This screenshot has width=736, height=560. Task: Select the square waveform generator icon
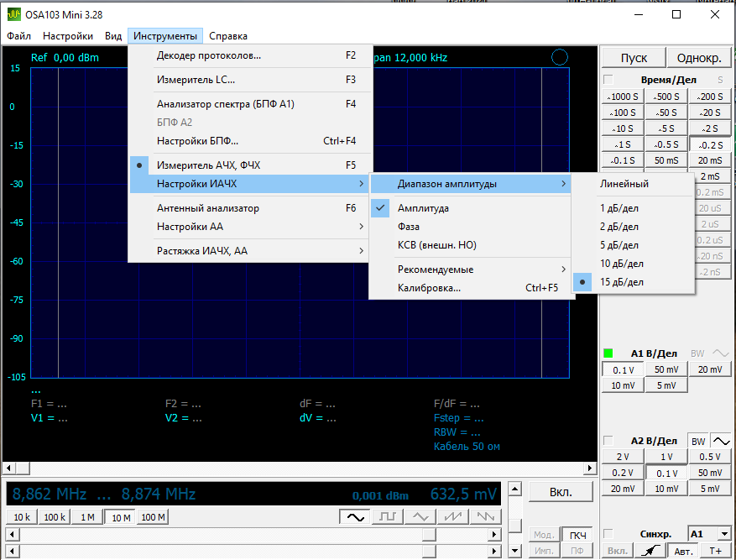coord(388,517)
